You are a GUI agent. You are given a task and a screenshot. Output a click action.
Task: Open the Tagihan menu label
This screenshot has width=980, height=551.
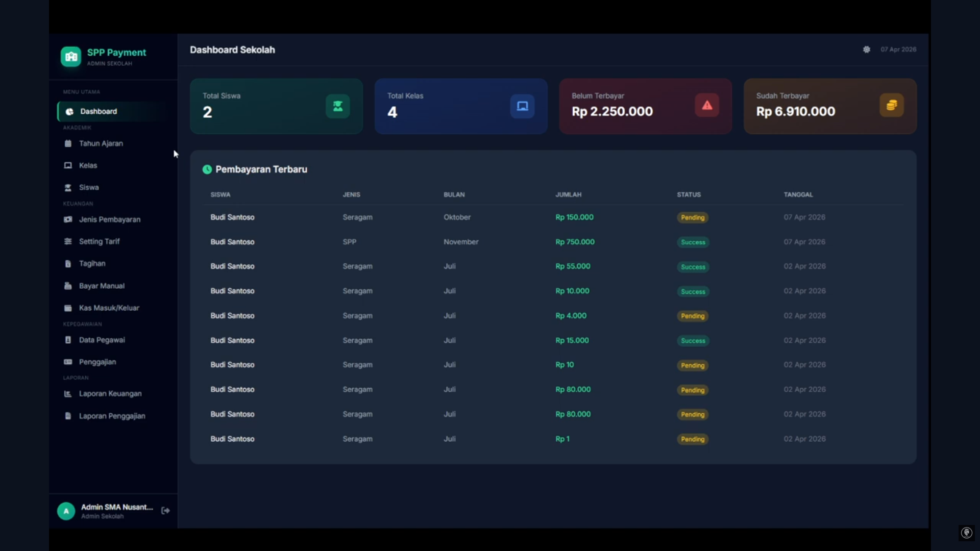pyautogui.click(x=92, y=263)
